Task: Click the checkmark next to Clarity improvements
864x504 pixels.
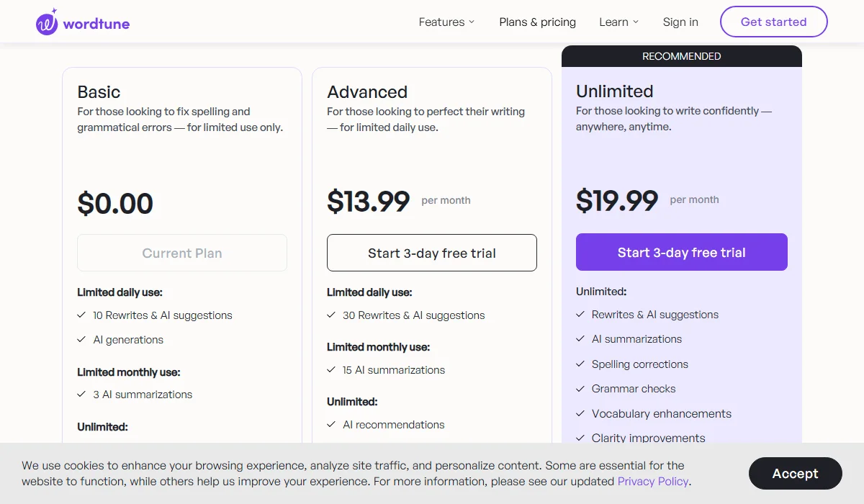Action: (580, 438)
